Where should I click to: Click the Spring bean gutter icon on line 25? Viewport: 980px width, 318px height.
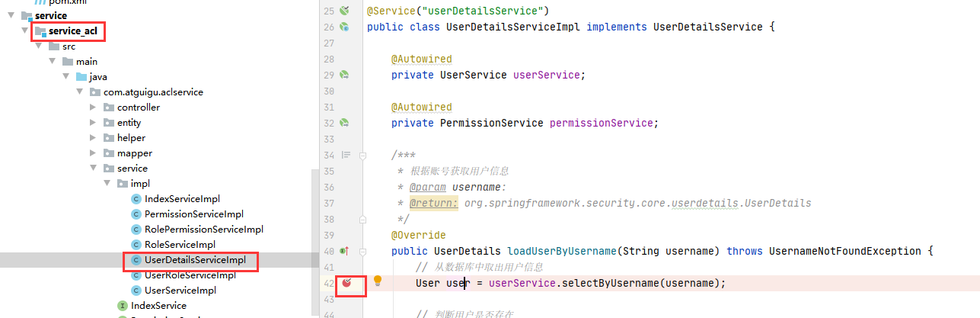[344, 11]
